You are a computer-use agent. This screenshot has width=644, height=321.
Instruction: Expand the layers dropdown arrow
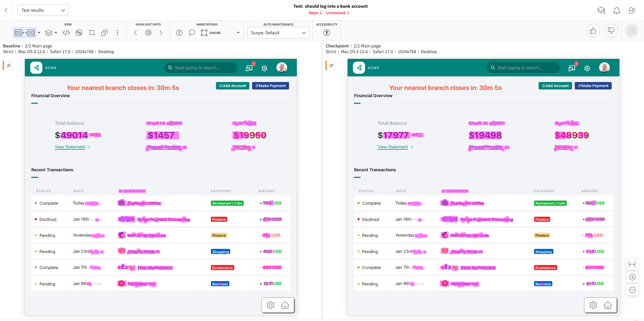click(x=56, y=33)
